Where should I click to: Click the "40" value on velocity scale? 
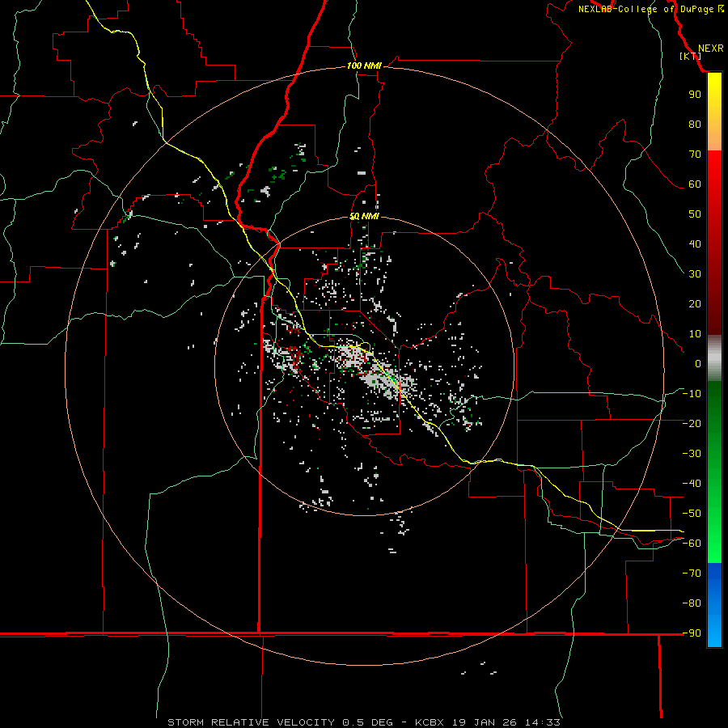click(695, 243)
